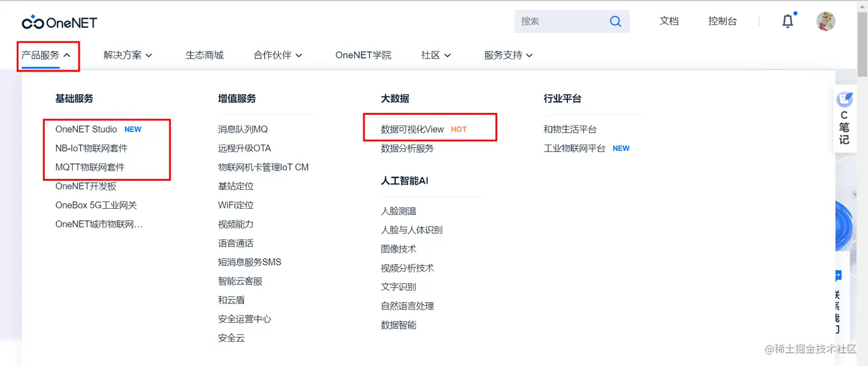
Task: Select 数据智能
Action: click(x=398, y=324)
